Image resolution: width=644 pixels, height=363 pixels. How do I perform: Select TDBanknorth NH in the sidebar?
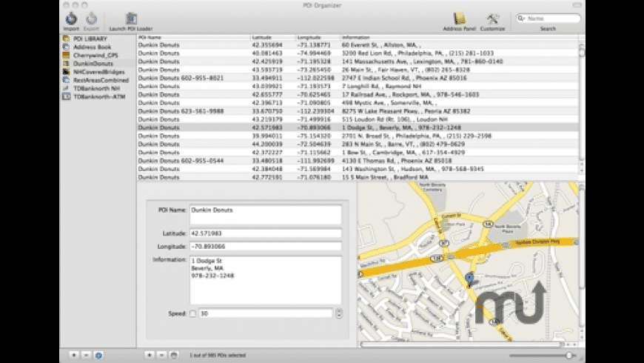97,88
